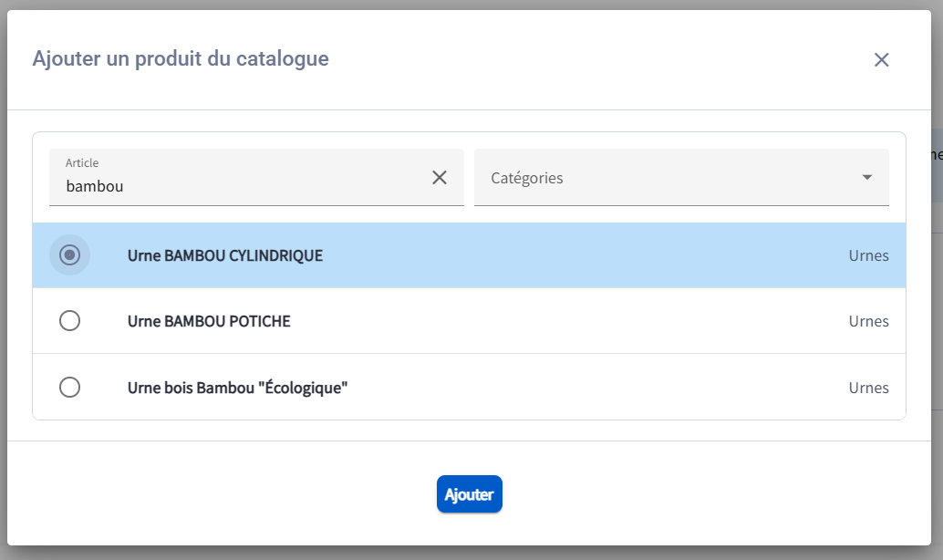The image size is (943, 560).
Task: Click the Urne bois Bambou "Écologique" name
Action: pyautogui.click(x=238, y=389)
